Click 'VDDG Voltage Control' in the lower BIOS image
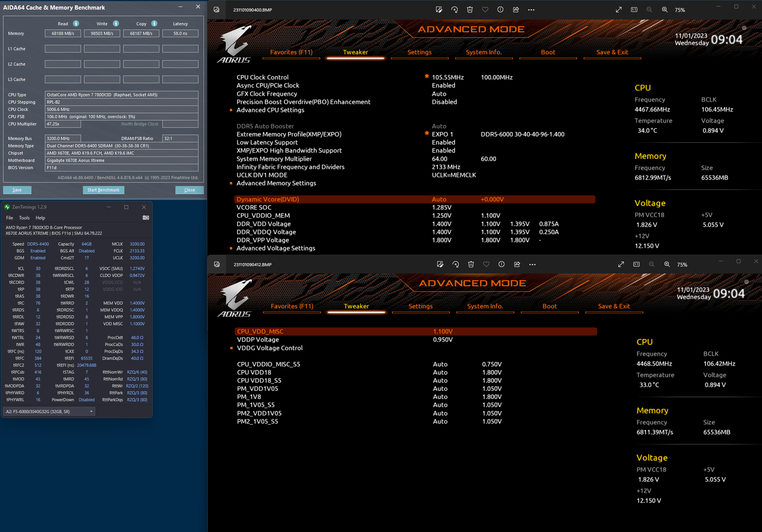Viewport: 762px width, 532px height. (x=270, y=348)
